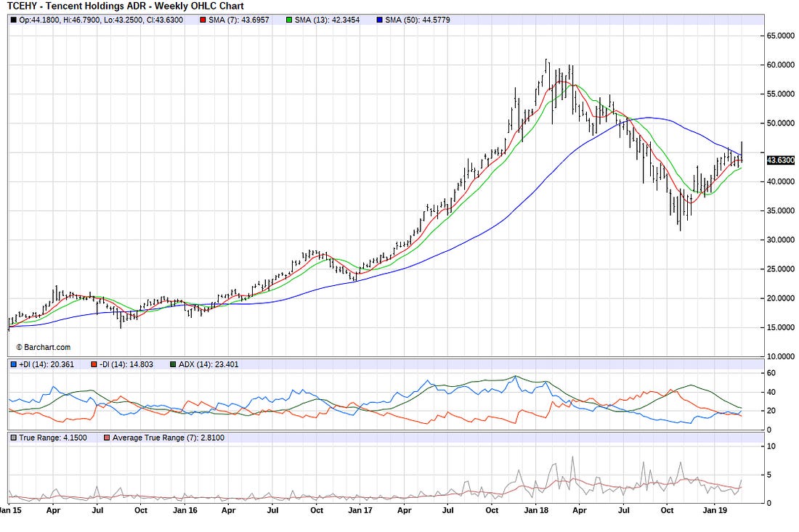
Task: Click the 65.0000 price axis label
Action: click(781, 36)
